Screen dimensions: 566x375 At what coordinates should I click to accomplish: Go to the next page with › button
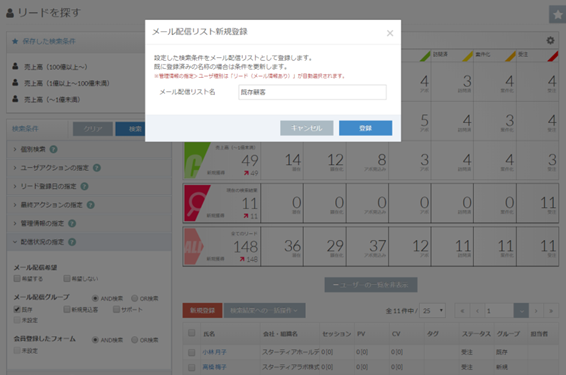(536, 310)
